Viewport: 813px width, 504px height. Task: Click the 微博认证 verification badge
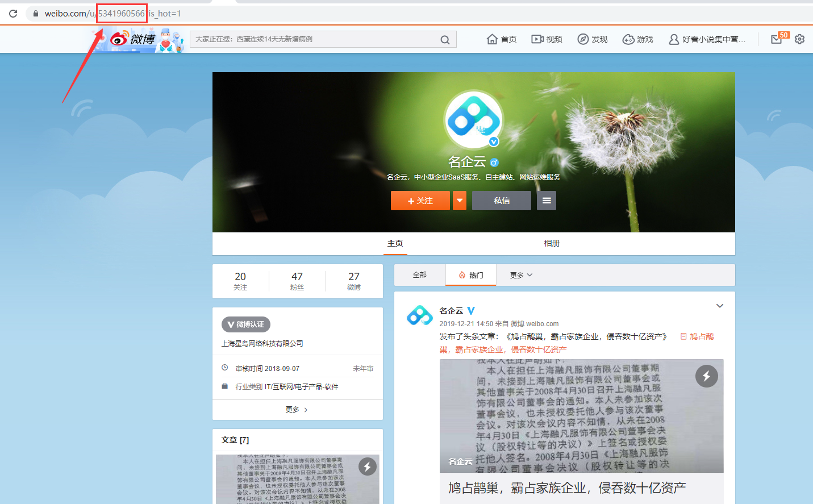coord(246,324)
